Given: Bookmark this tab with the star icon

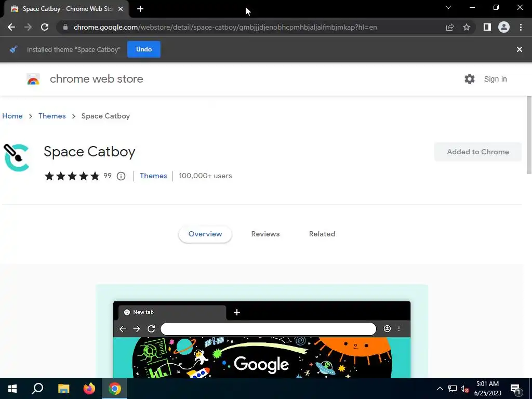Looking at the screenshot, I should (467, 27).
